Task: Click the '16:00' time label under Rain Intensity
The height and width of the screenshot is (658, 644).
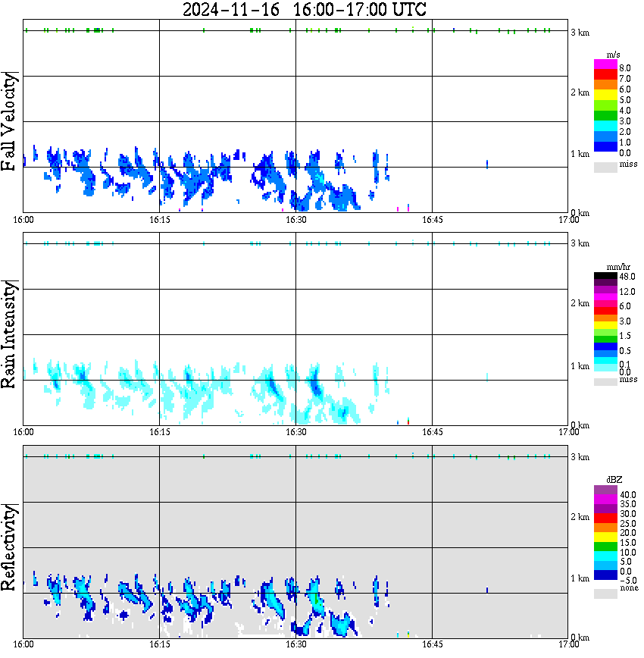Action: (23, 432)
